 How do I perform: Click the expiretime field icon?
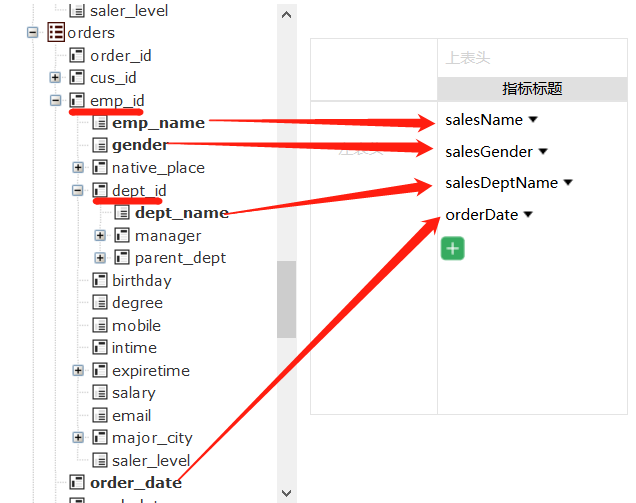pos(100,370)
